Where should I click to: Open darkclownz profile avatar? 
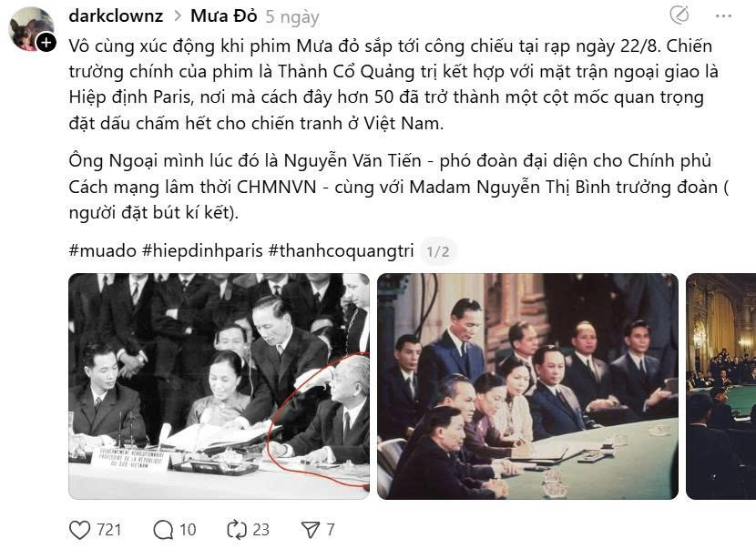(x=30, y=29)
